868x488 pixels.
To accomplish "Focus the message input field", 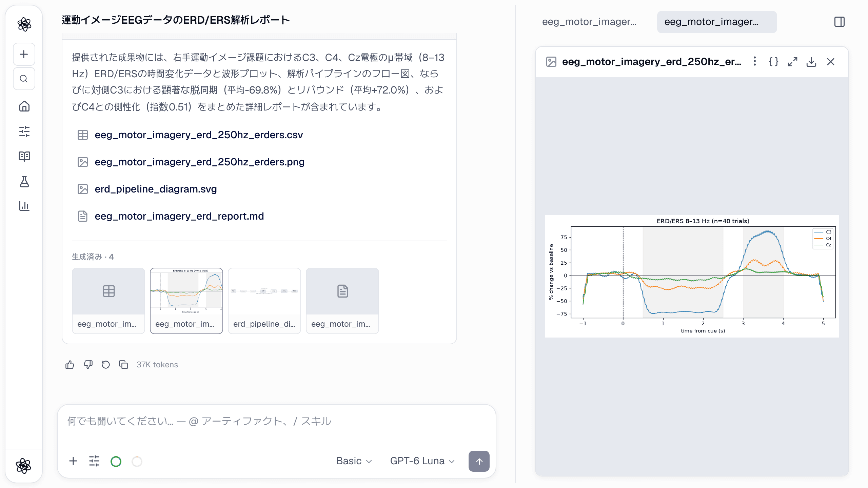I will coord(276,421).
